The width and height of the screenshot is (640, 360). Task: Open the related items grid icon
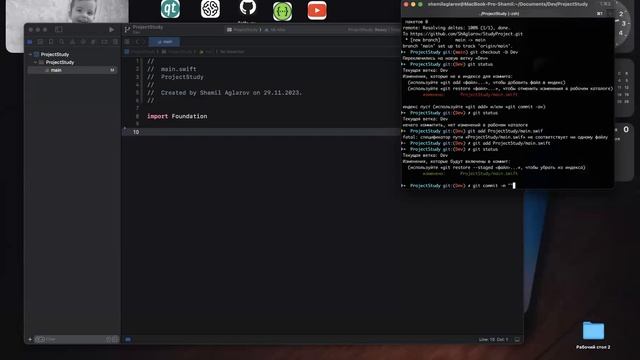(x=127, y=42)
